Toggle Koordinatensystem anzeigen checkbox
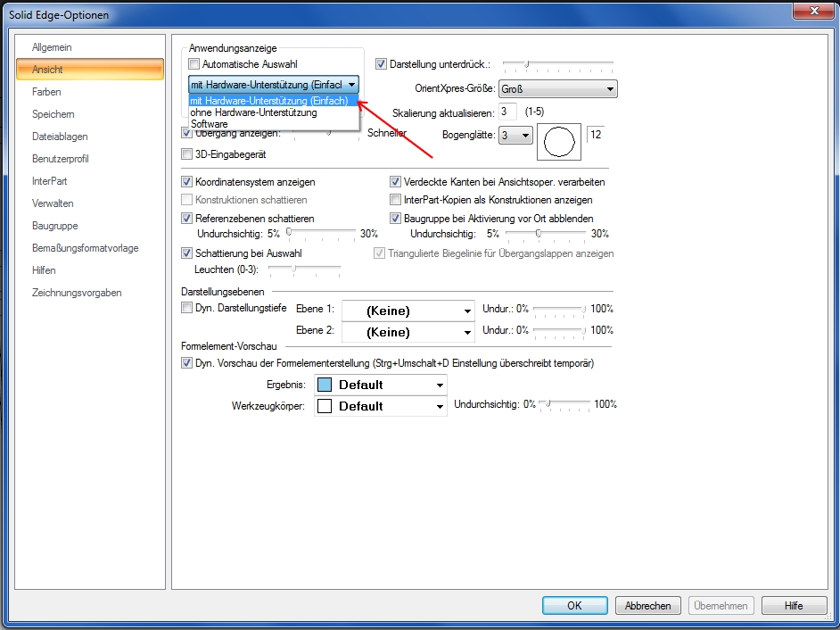840x630 pixels. click(x=186, y=182)
